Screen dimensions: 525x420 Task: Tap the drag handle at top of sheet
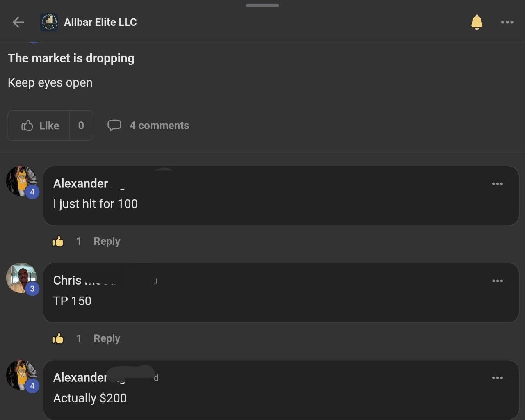coord(262,5)
